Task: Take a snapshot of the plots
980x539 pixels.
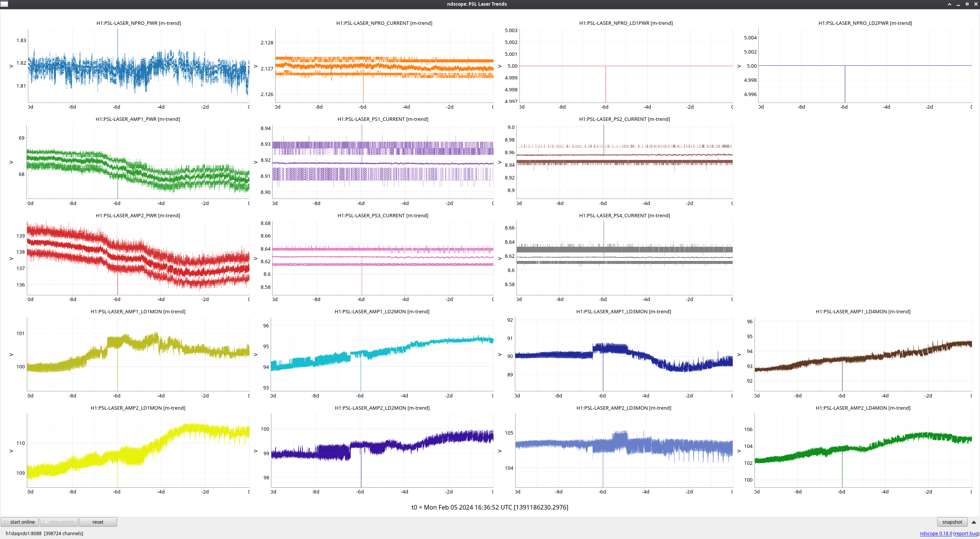Action: coord(952,522)
